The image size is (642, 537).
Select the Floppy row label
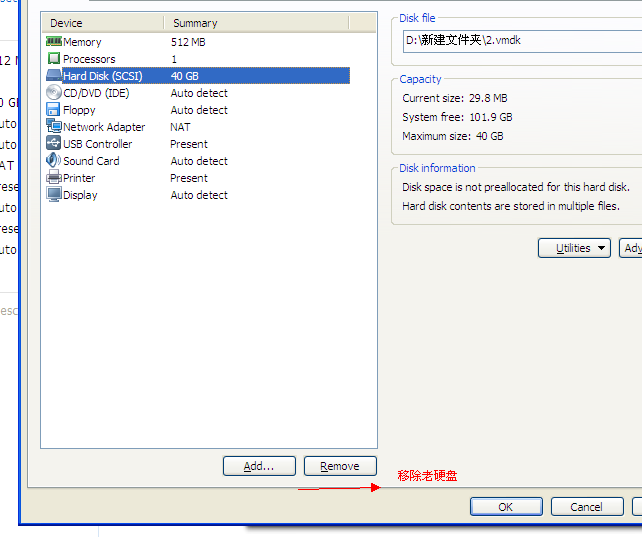(79, 110)
